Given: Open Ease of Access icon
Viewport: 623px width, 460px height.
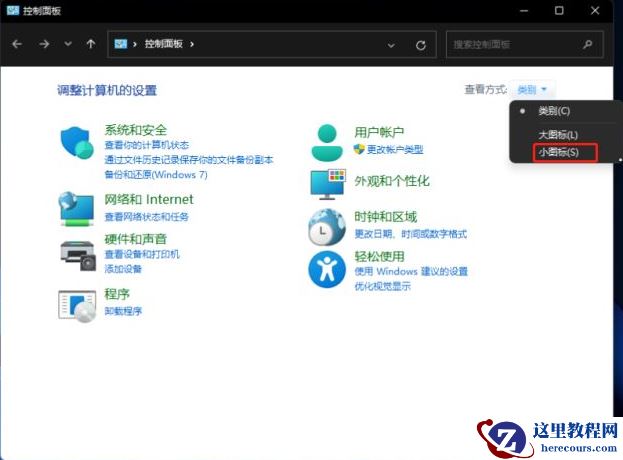Looking at the screenshot, I should coord(327,269).
